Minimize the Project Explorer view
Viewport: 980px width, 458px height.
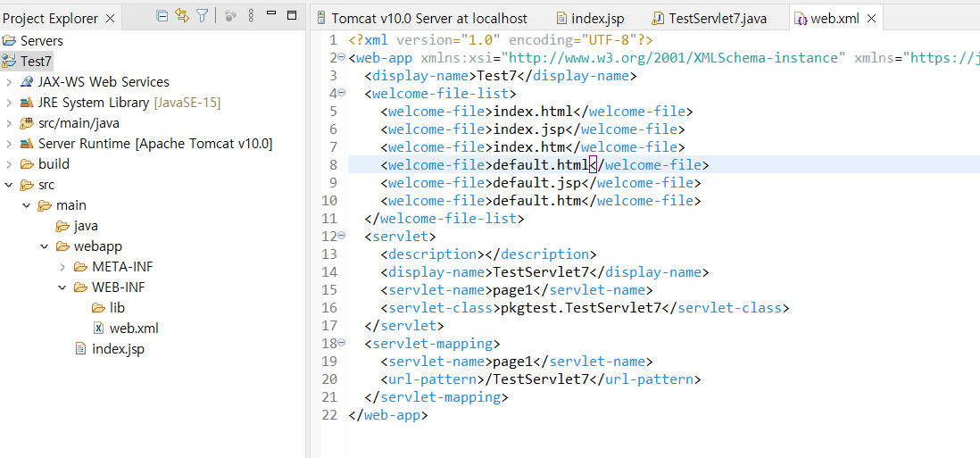pyautogui.click(x=271, y=13)
